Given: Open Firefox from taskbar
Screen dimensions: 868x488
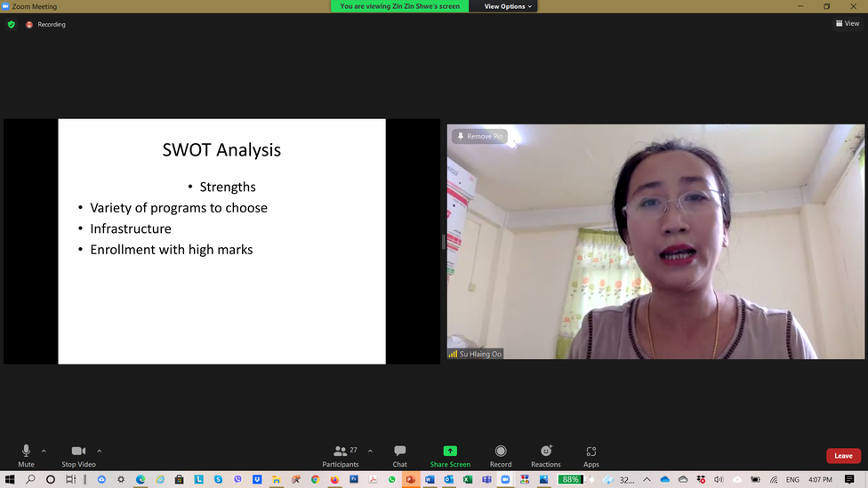Looking at the screenshot, I should tap(334, 480).
